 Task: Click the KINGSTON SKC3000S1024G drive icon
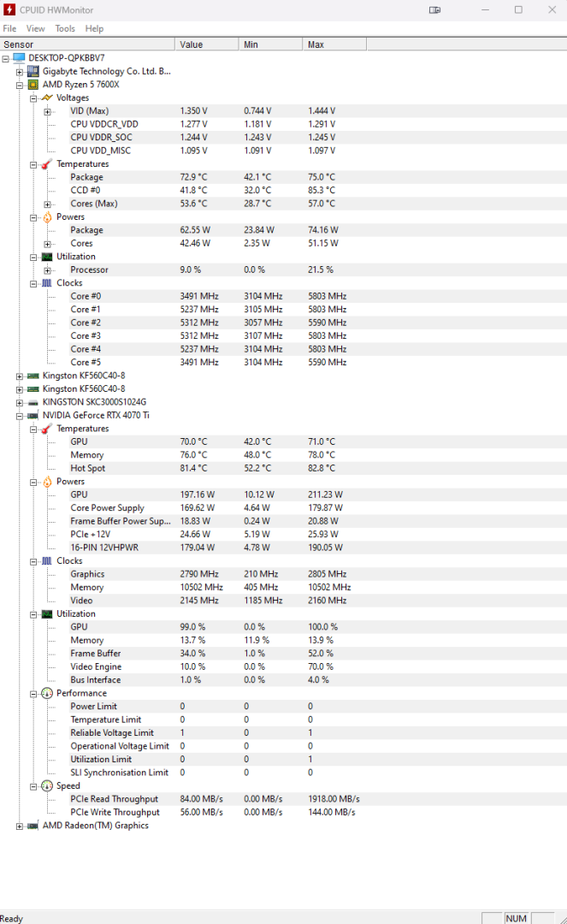[x=32, y=402]
